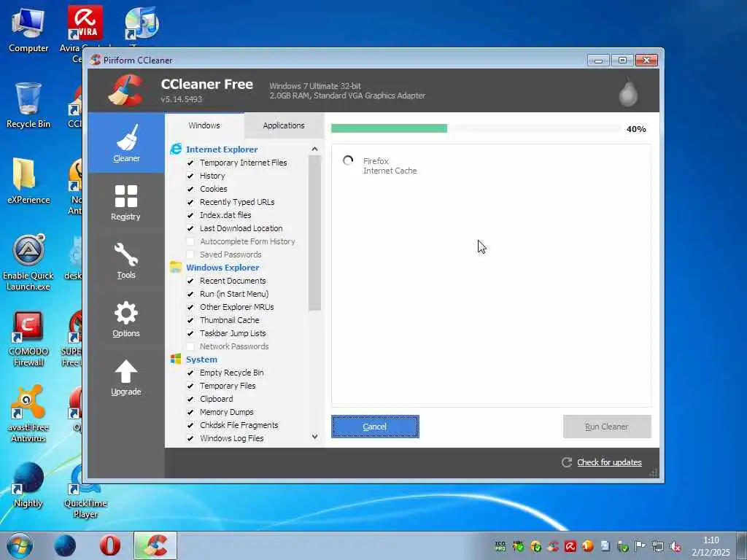
Task: Open the Upgrade arrow section
Action: pos(126,371)
